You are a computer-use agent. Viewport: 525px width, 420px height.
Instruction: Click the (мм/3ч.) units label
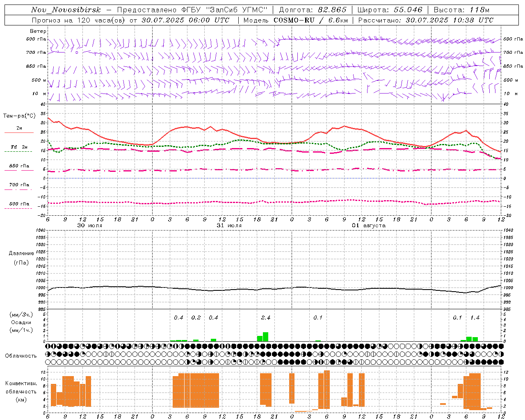21,315
